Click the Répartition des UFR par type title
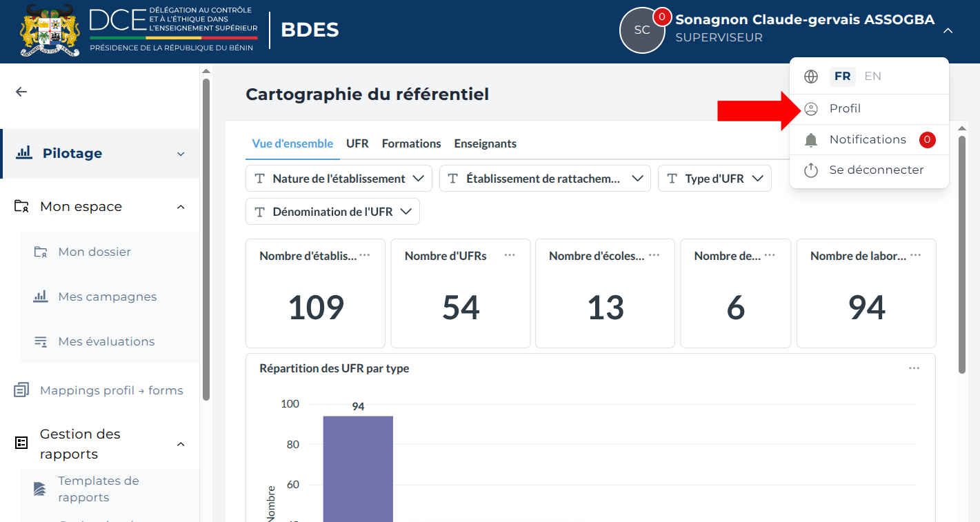This screenshot has width=980, height=522. pos(334,368)
